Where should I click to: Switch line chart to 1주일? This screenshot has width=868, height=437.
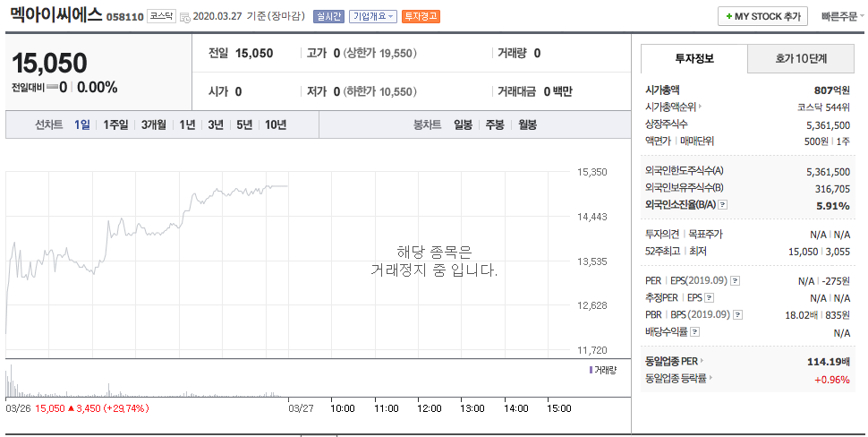point(115,124)
